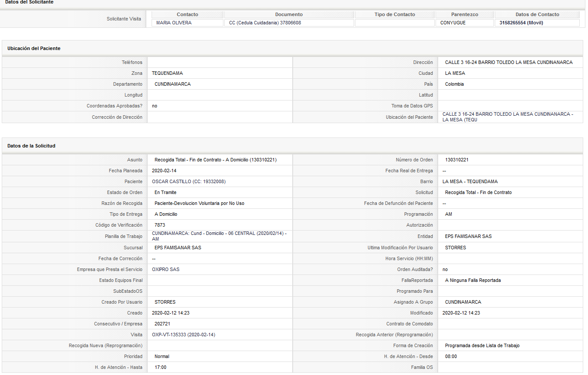The height and width of the screenshot is (375, 588).
Task: Click Prioridad value Normal
Action: pos(162,356)
